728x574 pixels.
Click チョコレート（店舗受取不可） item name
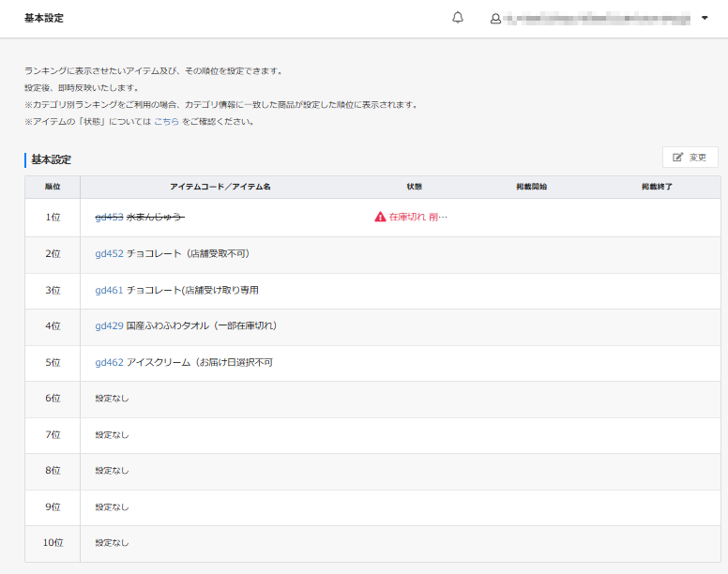tap(188, 253)
